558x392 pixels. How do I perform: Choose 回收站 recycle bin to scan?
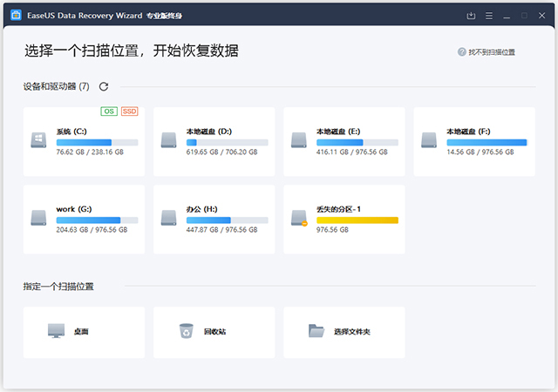click(187, 331)
